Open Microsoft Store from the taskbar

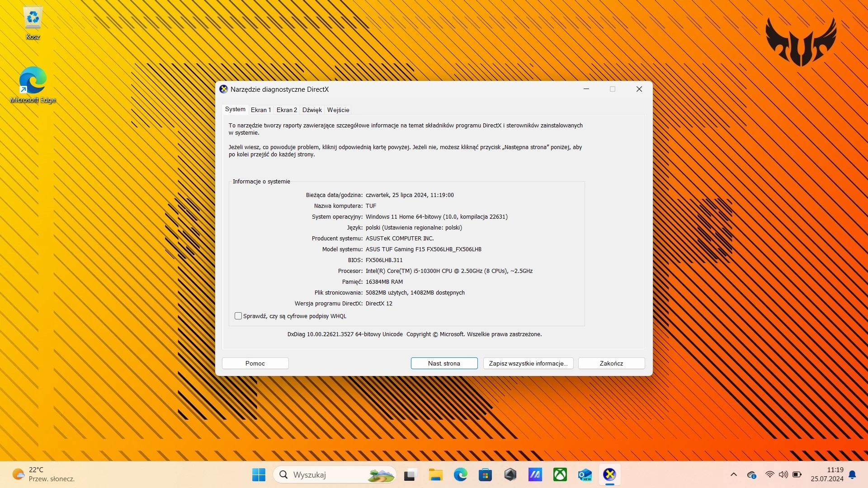click(485, 474)
